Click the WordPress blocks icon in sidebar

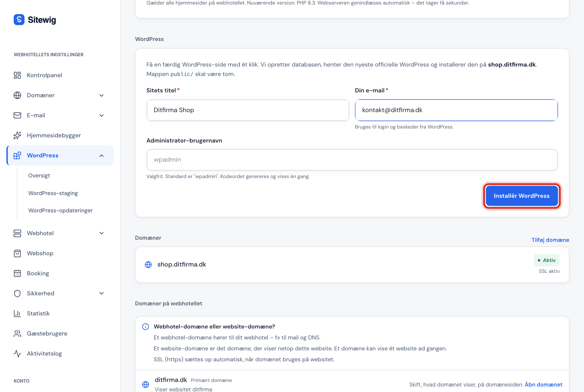click(17, 155)
